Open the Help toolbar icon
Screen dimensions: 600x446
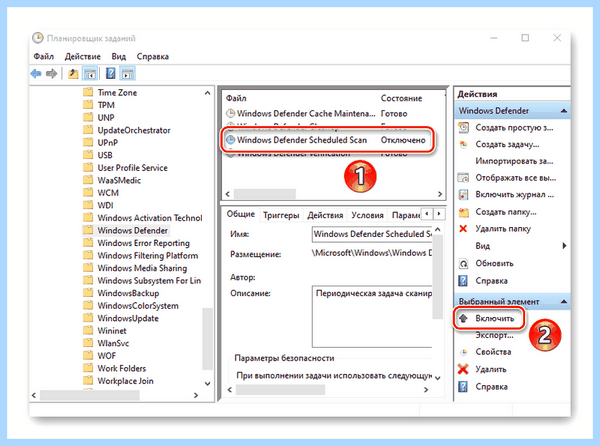point(111,73)
